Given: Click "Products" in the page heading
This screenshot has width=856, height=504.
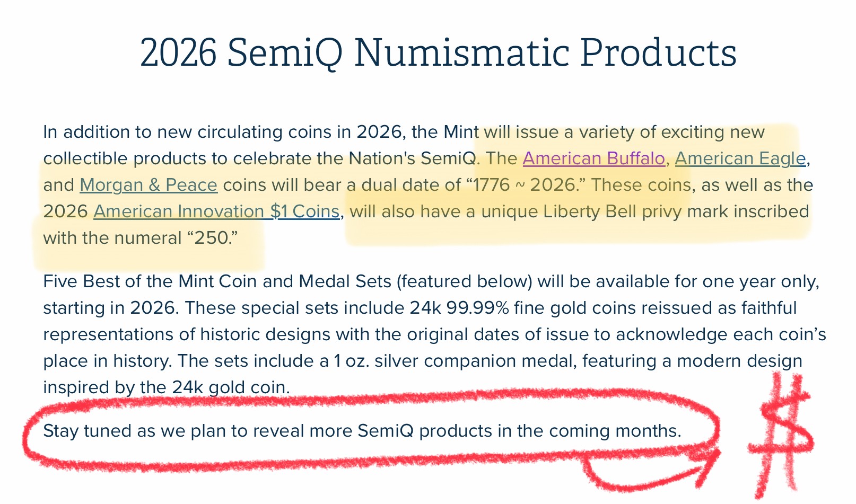Looking at the screenshot, I should (658, 53).
